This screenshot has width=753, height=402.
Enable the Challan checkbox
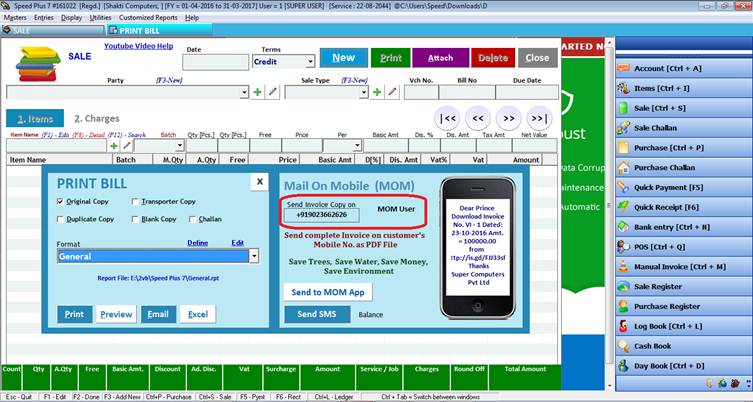193,219
